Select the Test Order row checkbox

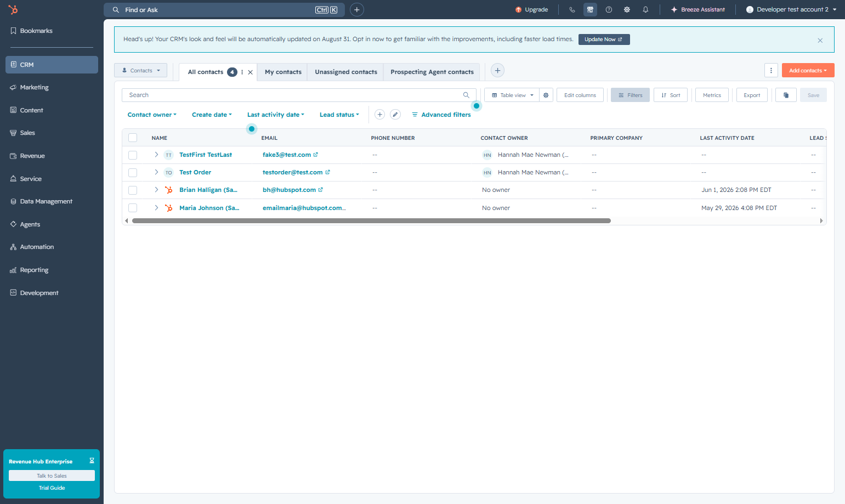click(133, 173)
